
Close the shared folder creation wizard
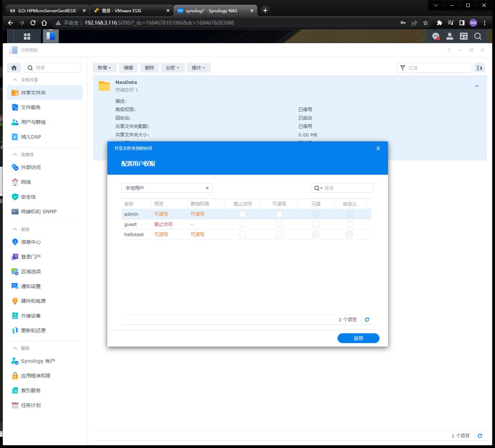pyautogui.click(x=378, y=148)
